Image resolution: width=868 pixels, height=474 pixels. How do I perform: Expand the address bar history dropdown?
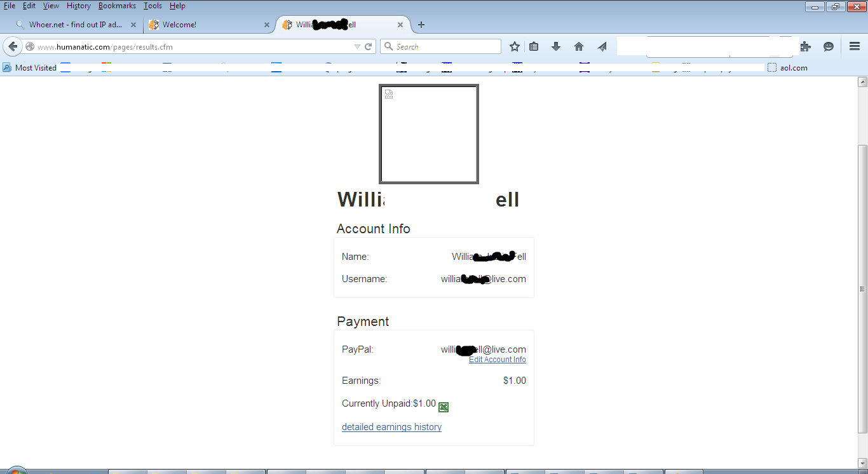click(x=357, y=46)
